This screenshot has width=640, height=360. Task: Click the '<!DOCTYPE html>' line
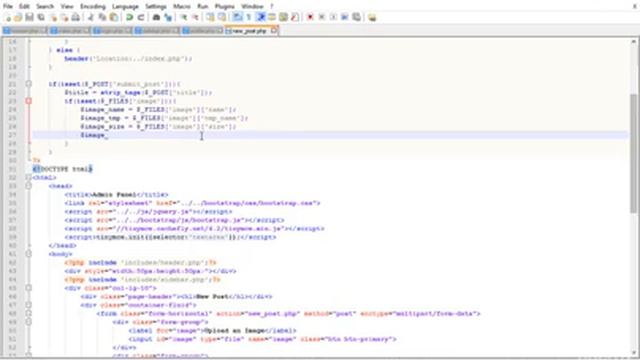click(x=63, y=169)
